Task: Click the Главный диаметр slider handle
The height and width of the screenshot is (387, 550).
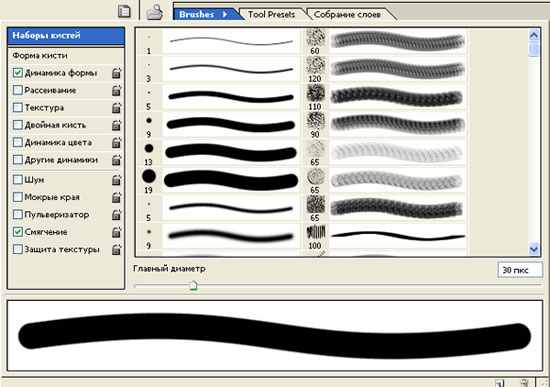Action: [x=193, y=285]
